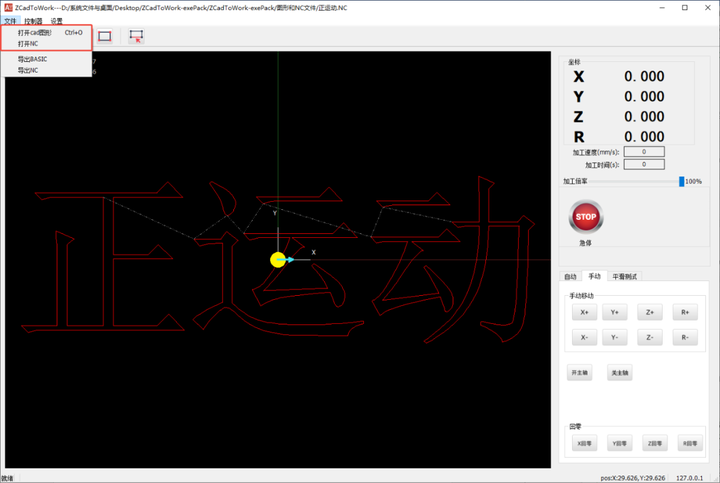The width and height of the screenshot is (720, 483).
Task: Click the 关主轴 spindle-off button
Action: pyautogui.click(x=620, y=372)
